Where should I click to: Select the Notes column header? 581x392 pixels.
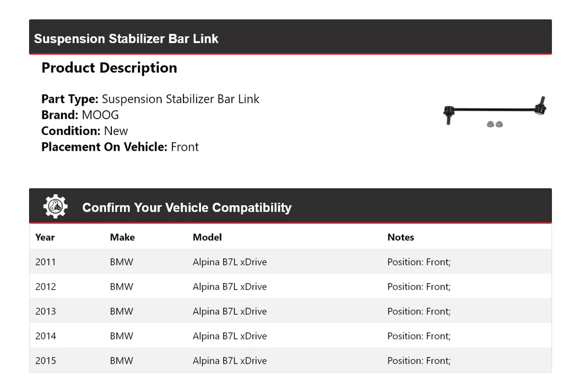tap(401, 237)
